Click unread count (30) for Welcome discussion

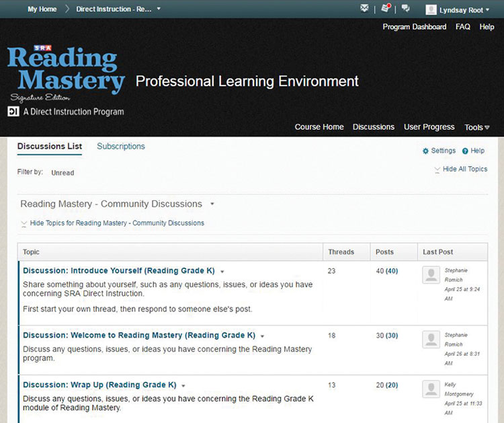392,336
